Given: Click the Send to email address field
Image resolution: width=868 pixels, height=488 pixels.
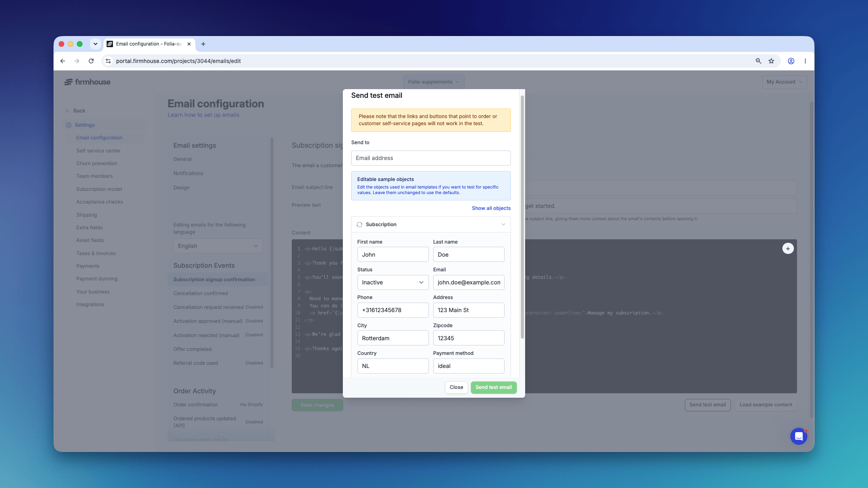Looking at the screenshot, I should (431, 158).
